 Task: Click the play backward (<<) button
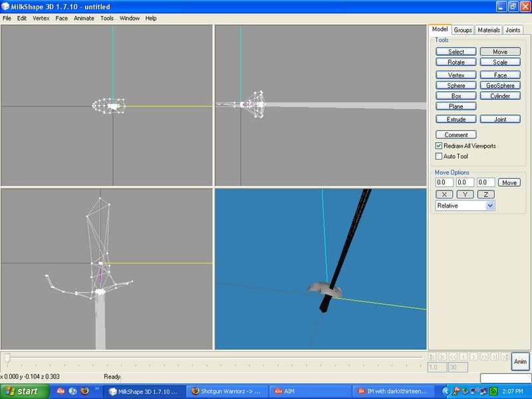(453, 356)
